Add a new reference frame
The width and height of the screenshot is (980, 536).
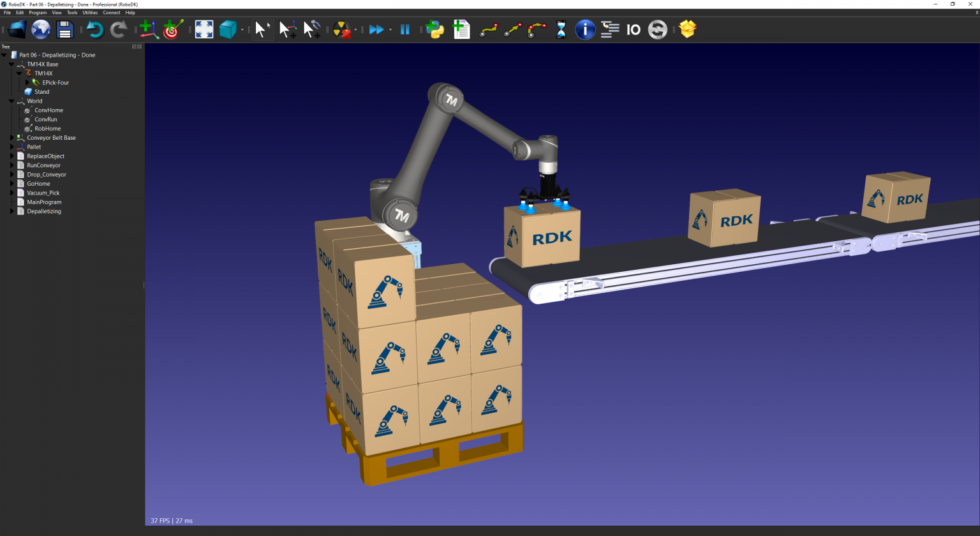click(x=148, y=29)
